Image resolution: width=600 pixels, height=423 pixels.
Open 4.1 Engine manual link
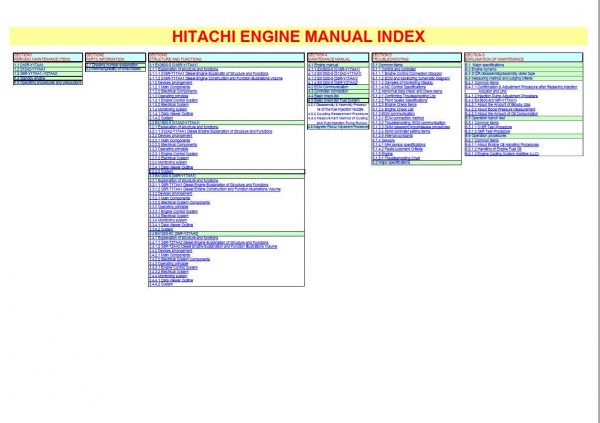point(323,65)
